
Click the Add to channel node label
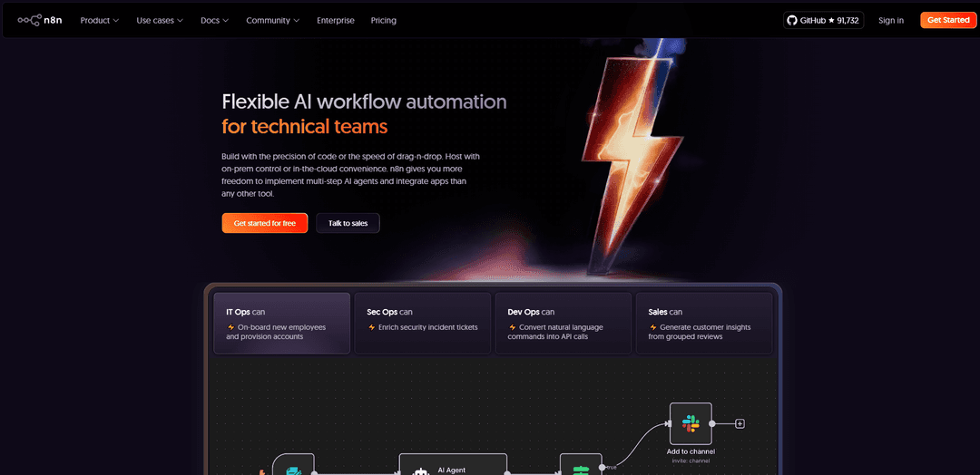click(x=691, y=451)
